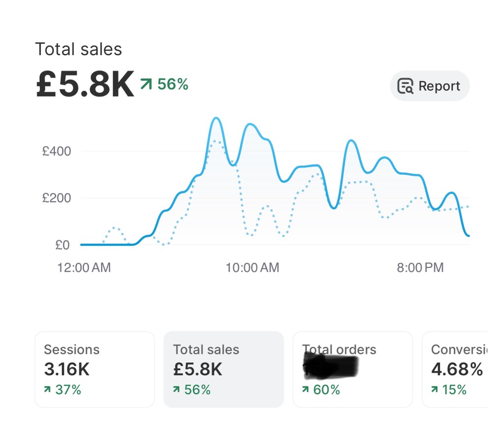Open the full Report view
This screenshot has height=441, width=504.
point(430,86)
